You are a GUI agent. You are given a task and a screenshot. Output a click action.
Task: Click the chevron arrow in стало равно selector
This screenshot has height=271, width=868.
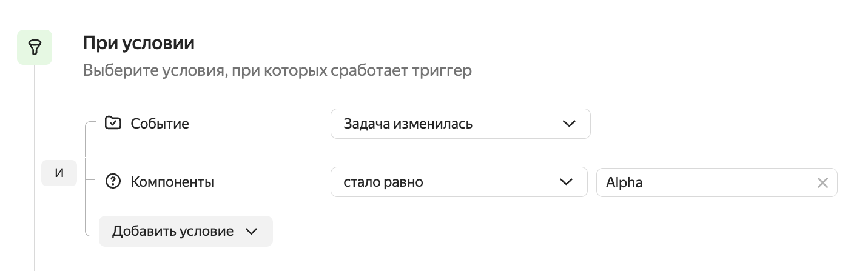pos(566,182)
